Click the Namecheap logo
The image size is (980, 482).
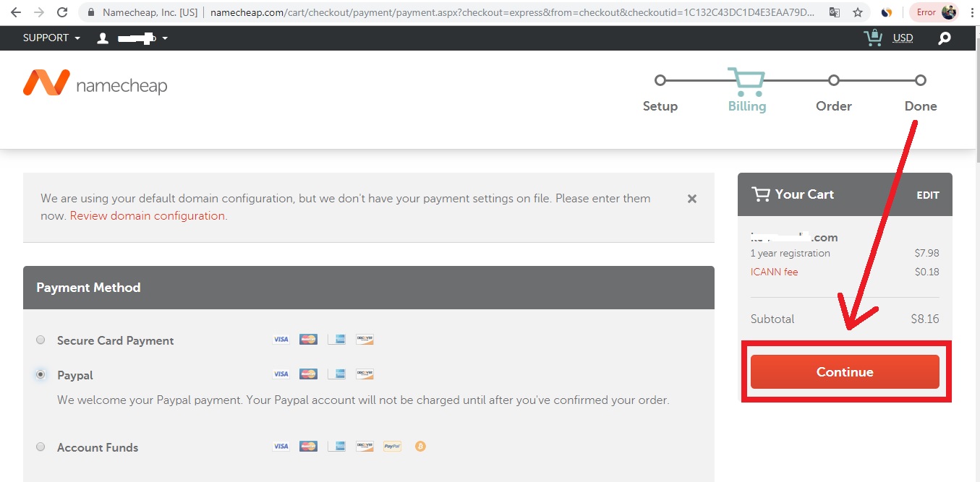(x=95, y=84)
